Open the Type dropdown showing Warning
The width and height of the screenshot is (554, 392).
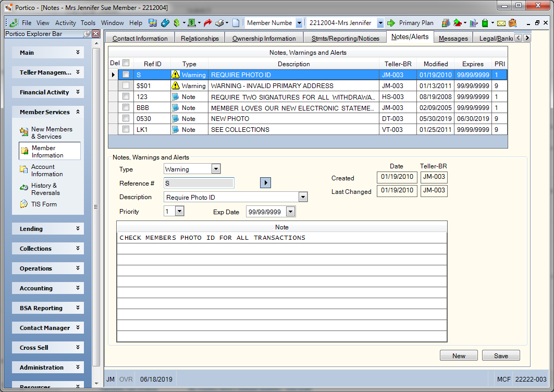[x=216, y=169]
